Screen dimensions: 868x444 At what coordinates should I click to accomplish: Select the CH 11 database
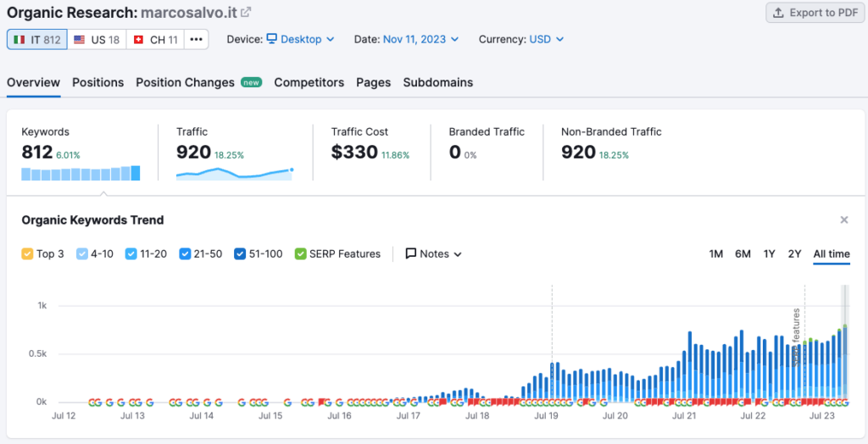pyautogui.click(x=156, y=39)
